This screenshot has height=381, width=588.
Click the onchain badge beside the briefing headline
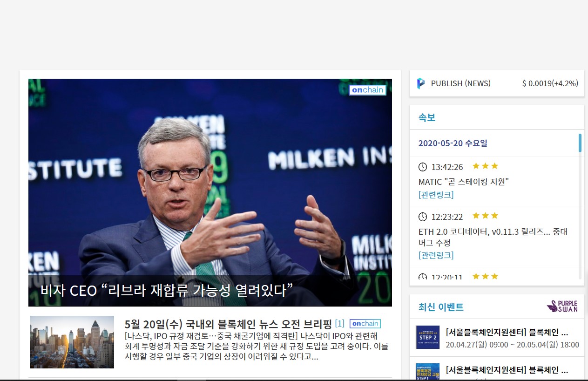click(x=365, y=324)
